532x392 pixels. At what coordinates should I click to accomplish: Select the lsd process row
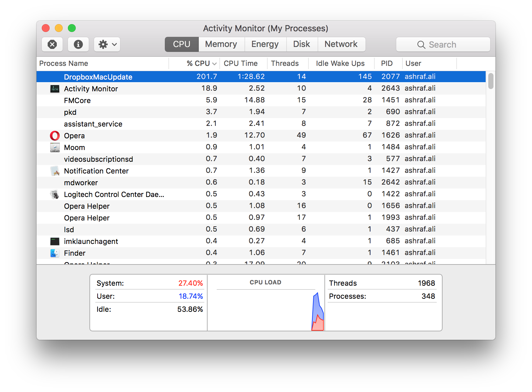(261, 229)
